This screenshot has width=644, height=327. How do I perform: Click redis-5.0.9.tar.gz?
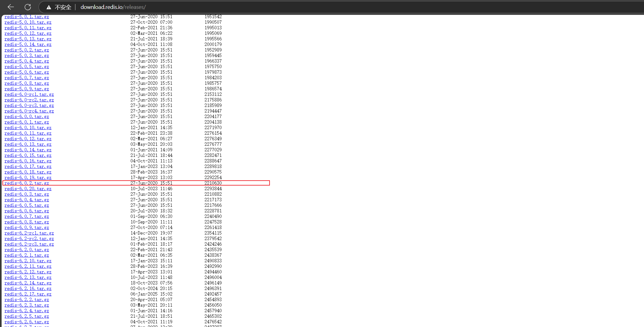click(x=27, y=89)
